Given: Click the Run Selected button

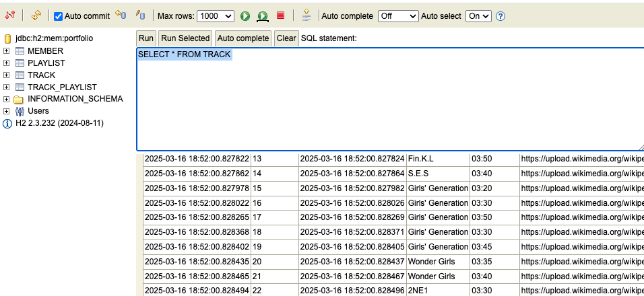Looking at the screenshot, I should (185, 38).
